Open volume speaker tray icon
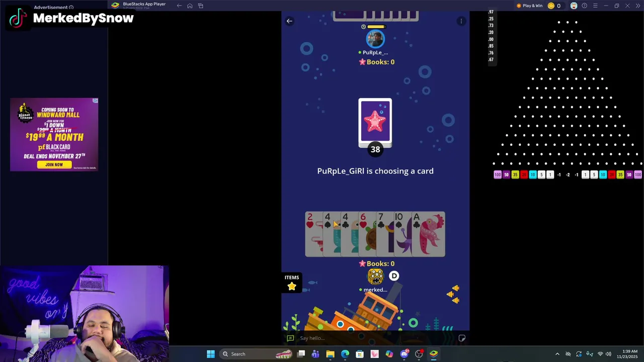This screenshot has height=362, width=644. (x=608, y=354)
